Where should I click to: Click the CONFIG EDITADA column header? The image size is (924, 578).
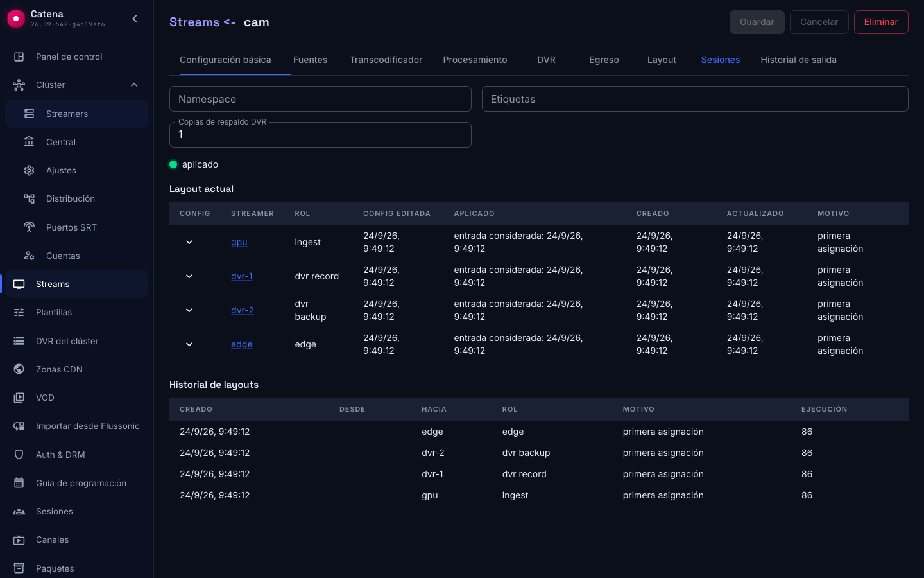tap(397, 213)
